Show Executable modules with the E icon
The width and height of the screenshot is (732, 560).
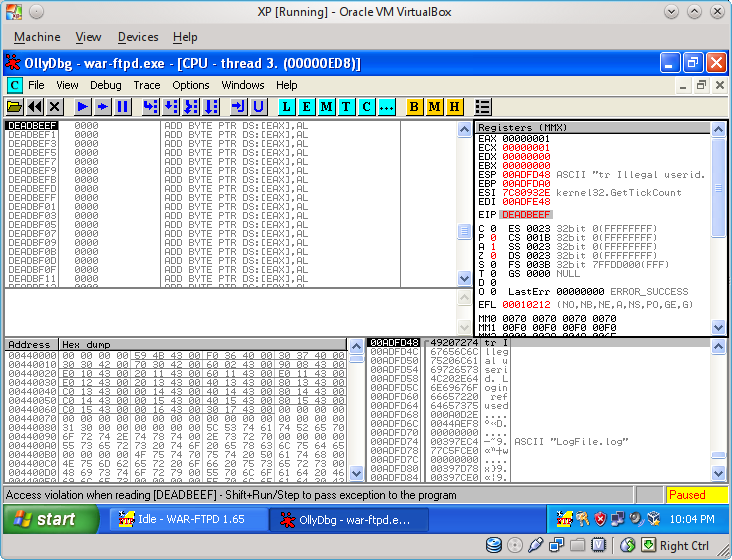click(306, 107)
